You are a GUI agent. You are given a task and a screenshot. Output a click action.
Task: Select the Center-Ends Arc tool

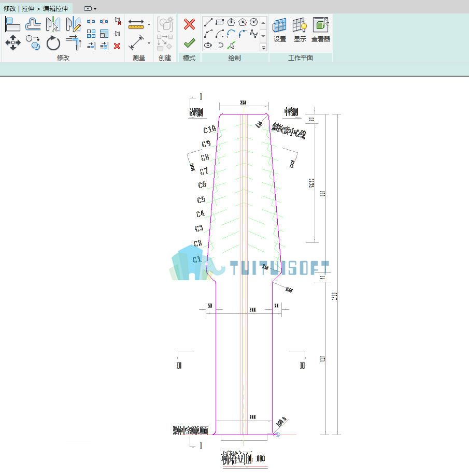tap(220, 34)
